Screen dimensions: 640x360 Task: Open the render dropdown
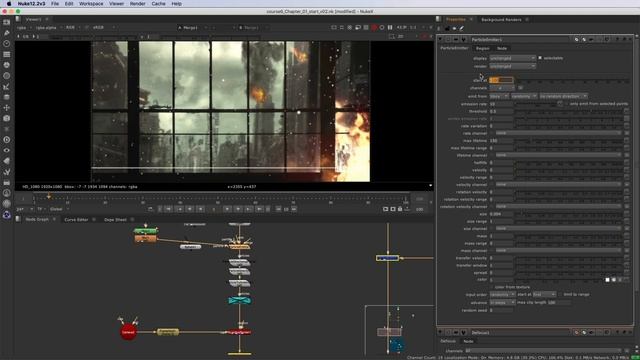512,66
